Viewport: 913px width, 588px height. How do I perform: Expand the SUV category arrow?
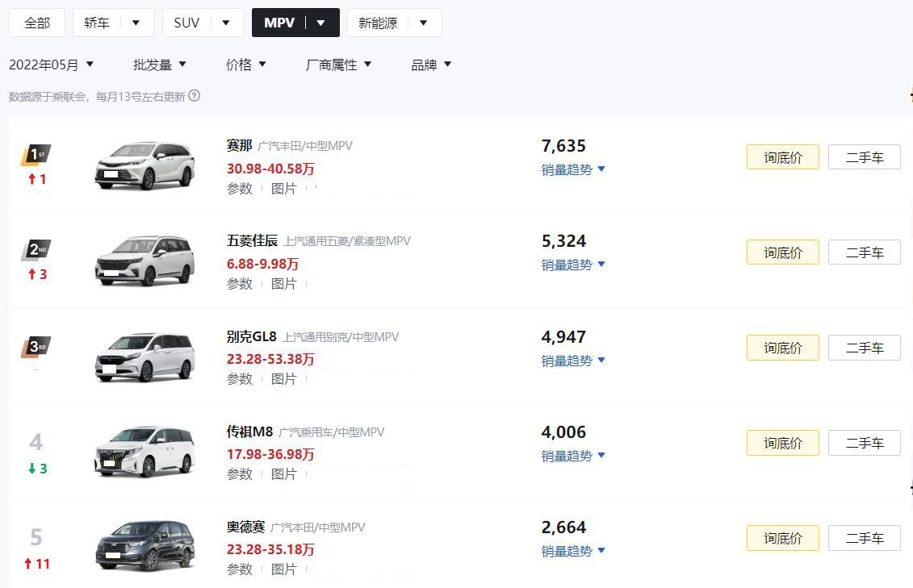[x=226, y=23]
